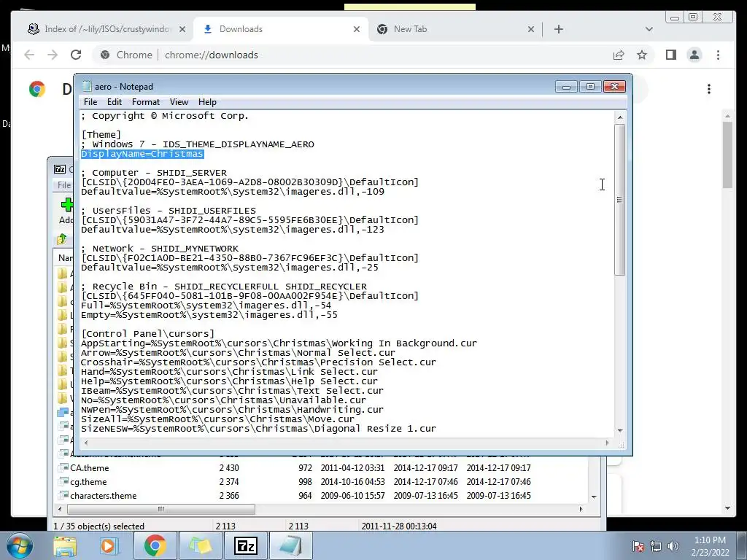Click the volume speaker tray icon
Image resolution: width=747 pixels, height=560 pixels.
[x=673, y=546]
